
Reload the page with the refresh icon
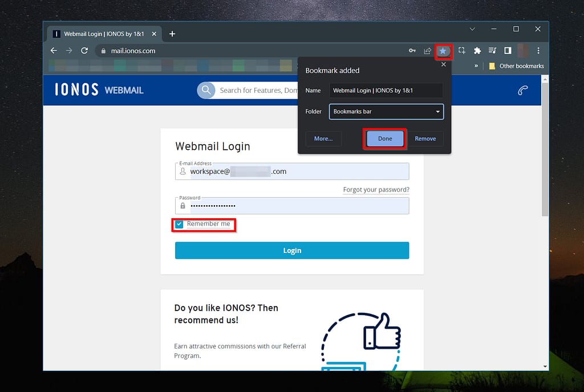pyautogui.click(x=84, y=51)
